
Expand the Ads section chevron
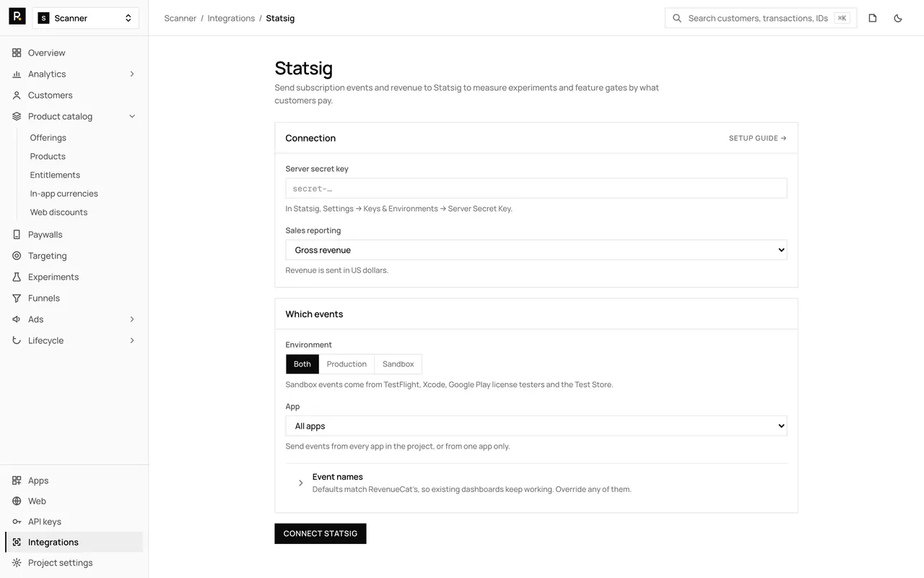[132, 319]
